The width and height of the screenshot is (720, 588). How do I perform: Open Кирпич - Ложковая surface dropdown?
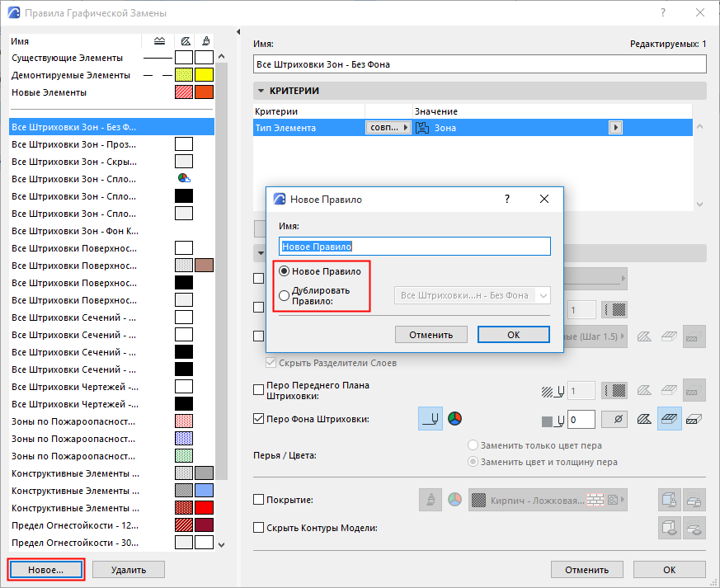point(548,500)
